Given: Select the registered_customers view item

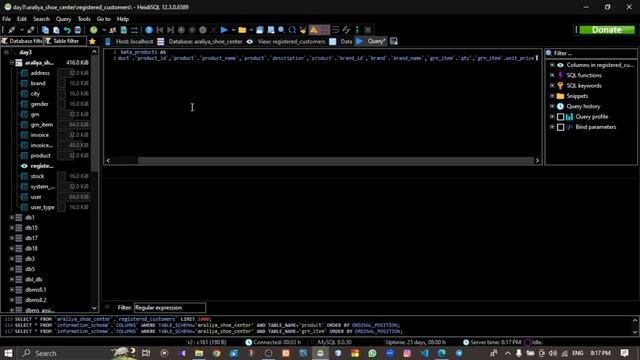Looking at the screenshot, I should [x=42, y=166].
